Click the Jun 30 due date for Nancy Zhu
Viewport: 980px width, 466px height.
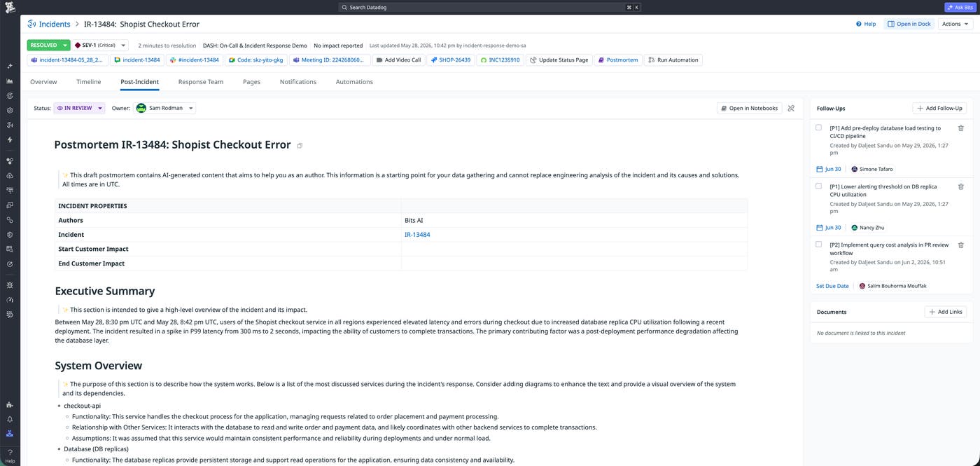829,228
